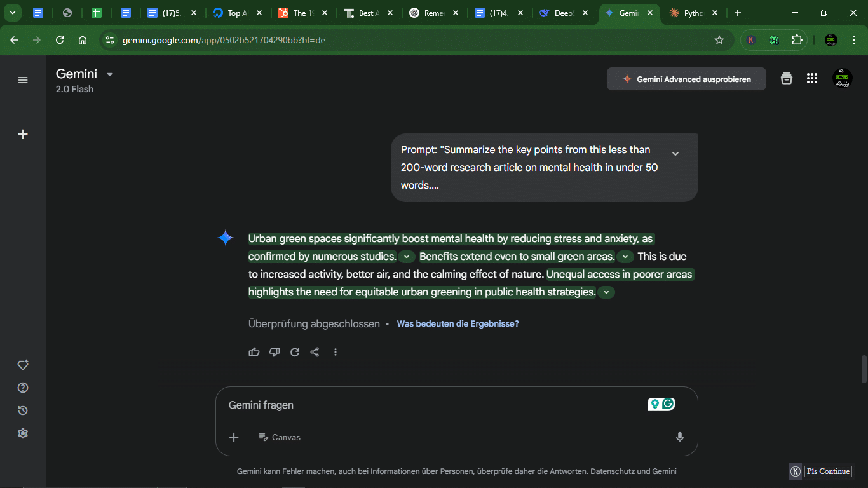Go to browser home page
Viewport: 868px width, 488px height.
click(x=83, y=40)
